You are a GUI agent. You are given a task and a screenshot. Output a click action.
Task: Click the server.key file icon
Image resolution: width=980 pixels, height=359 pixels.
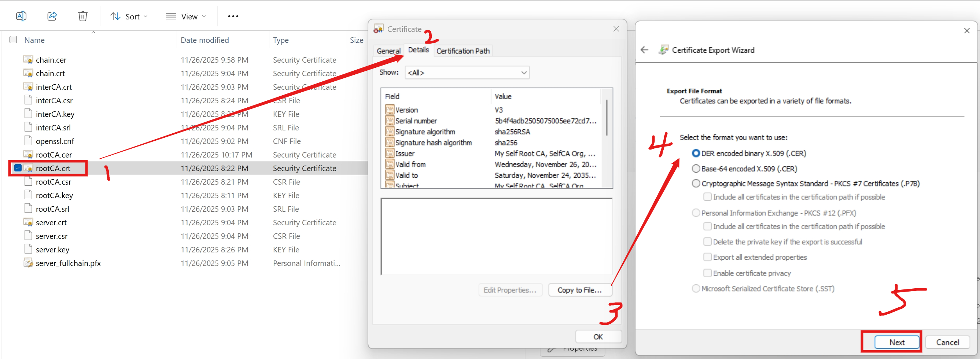pos(28,249)
